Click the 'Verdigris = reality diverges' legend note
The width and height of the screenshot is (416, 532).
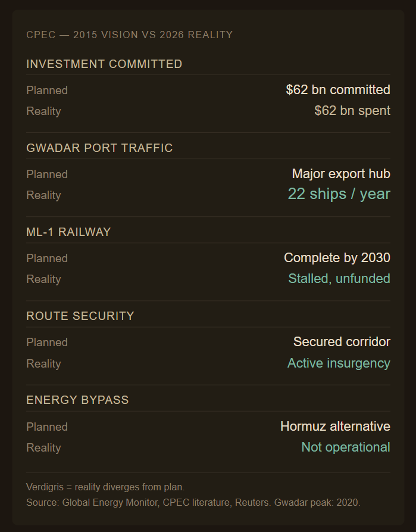point(105,487)
